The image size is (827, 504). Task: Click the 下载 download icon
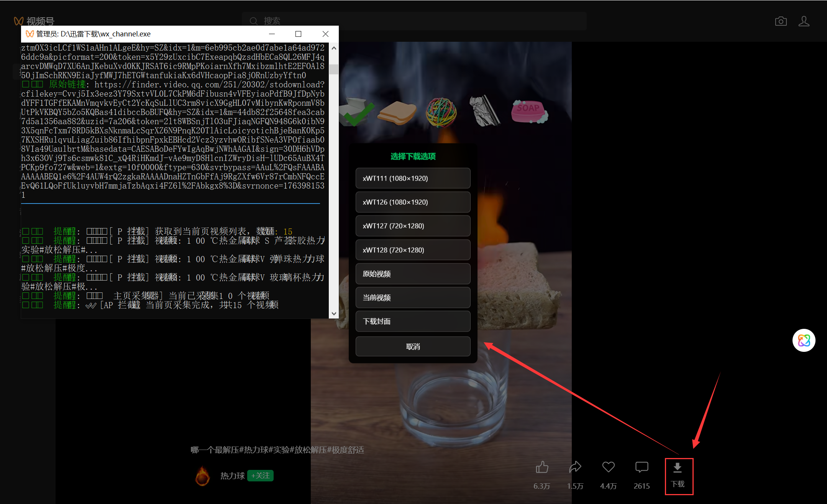pos(678,468)
